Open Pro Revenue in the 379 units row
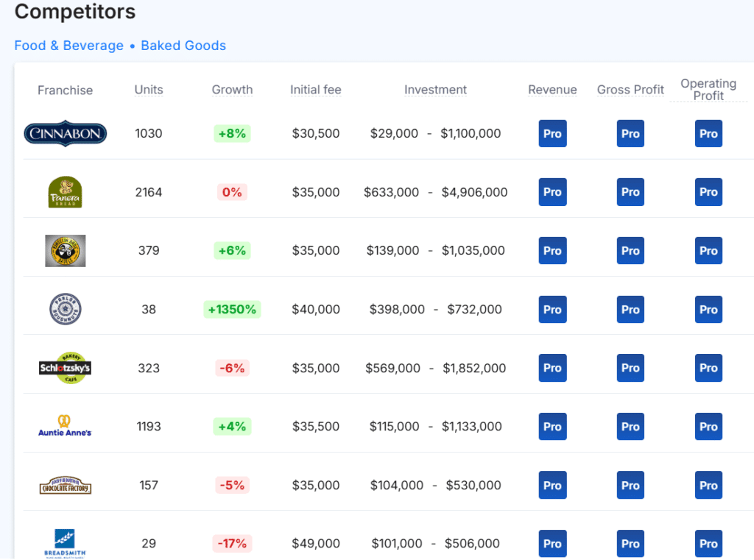The image size is (754, 560). [x=552, y=251]
